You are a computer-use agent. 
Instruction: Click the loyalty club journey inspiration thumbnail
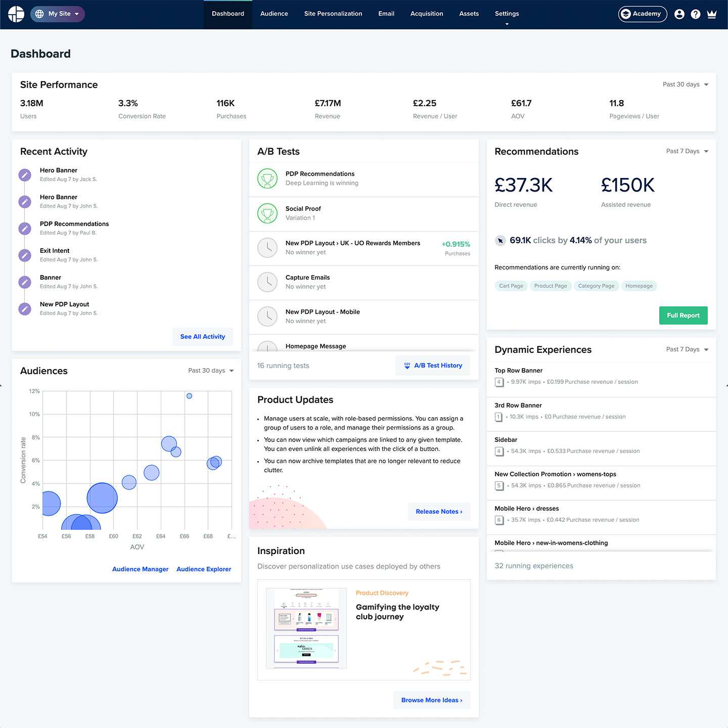pos(306,629)
